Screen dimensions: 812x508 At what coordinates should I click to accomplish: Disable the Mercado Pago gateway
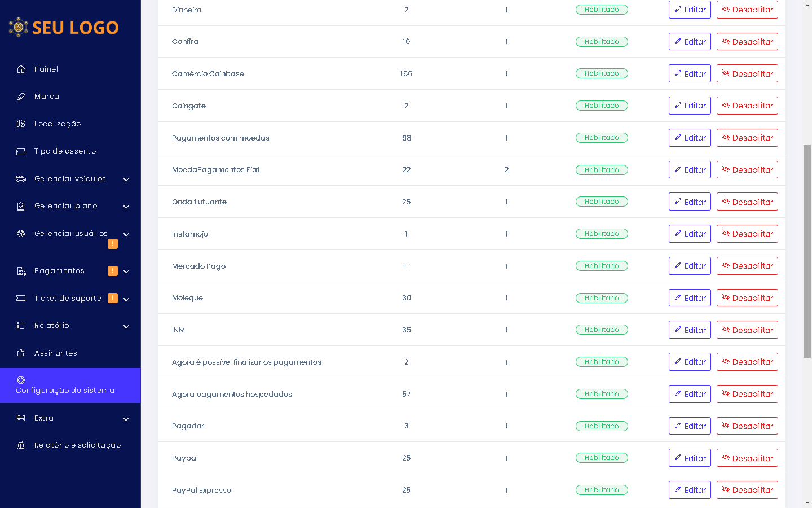(x=747, y=266)
